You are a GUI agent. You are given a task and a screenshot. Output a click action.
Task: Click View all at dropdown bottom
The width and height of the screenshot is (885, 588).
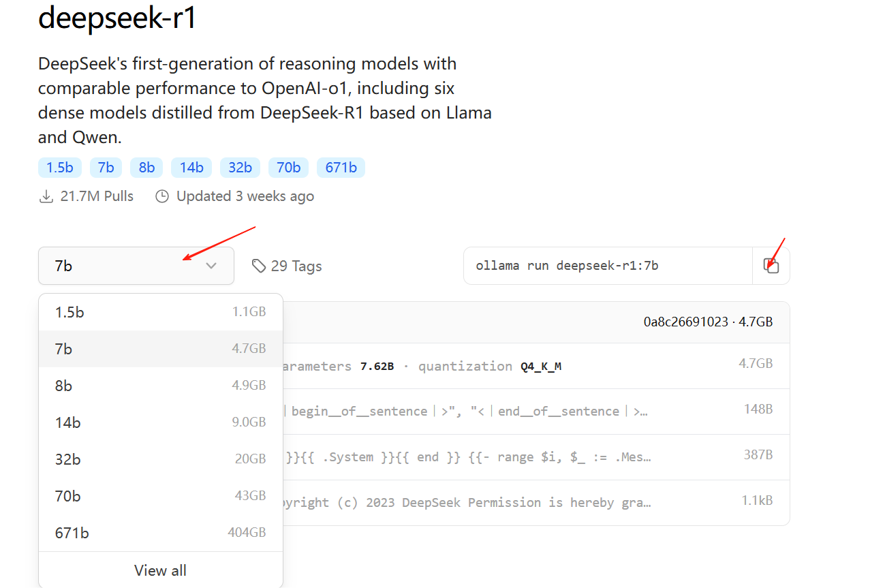(x=161, y=570)
